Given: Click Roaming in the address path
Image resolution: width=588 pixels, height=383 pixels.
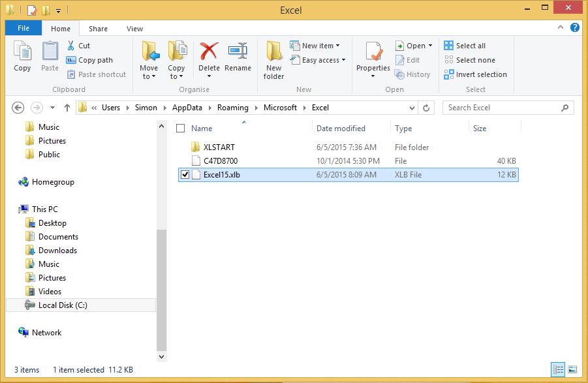Looking at the screenshot, I should 233,108.
